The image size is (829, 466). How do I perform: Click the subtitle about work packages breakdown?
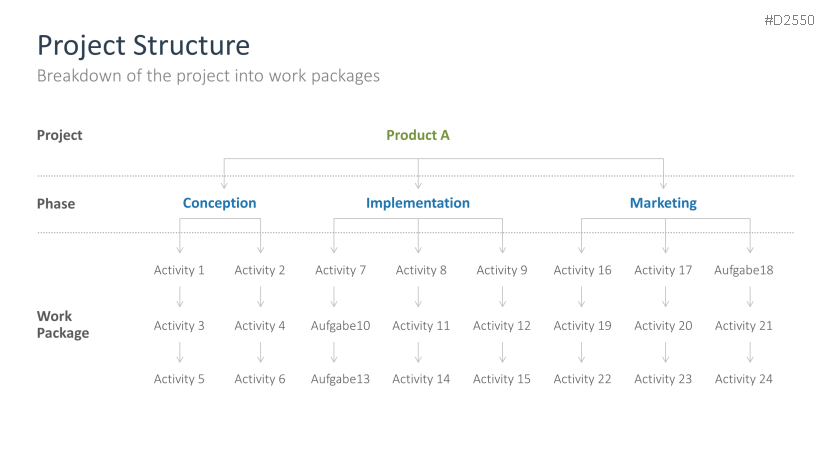208,76
